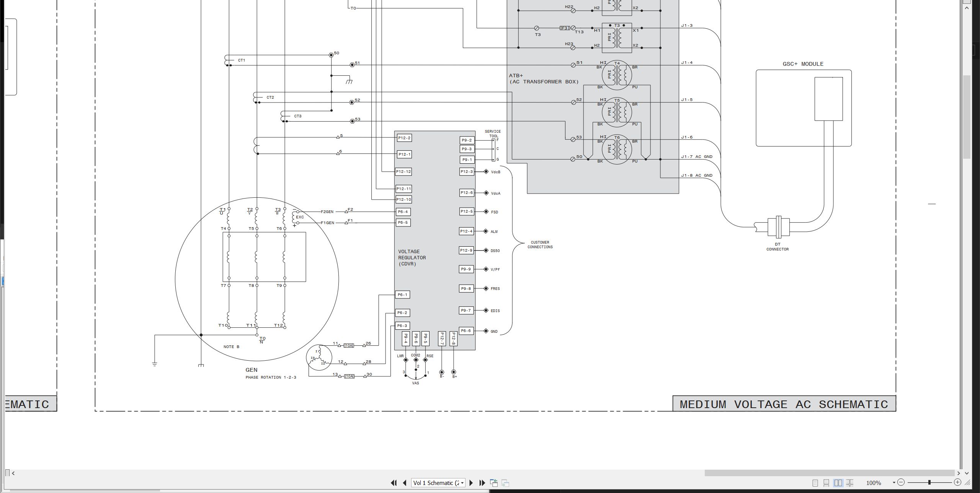Click the P12-10 terminal box
Viewport: 980px width, 493px height.
(403, 199)
